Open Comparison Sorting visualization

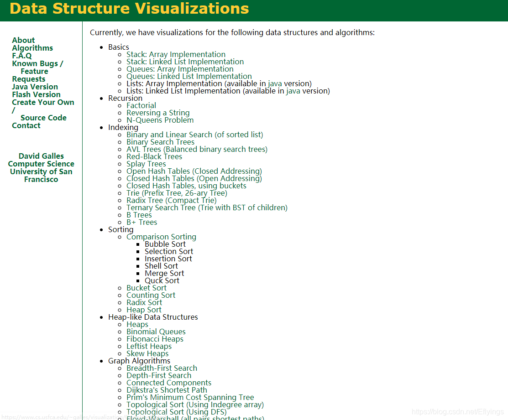click(x=161, y=237)
